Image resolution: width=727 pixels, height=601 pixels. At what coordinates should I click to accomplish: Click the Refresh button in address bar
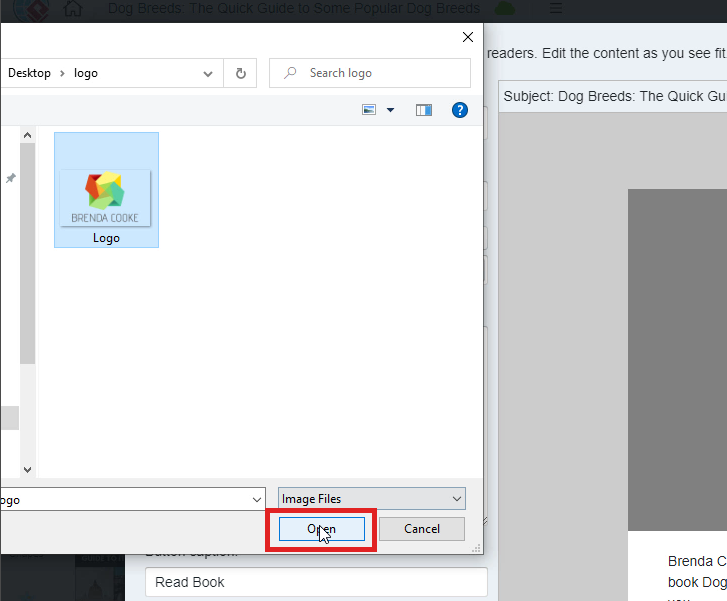pos(241,73)
